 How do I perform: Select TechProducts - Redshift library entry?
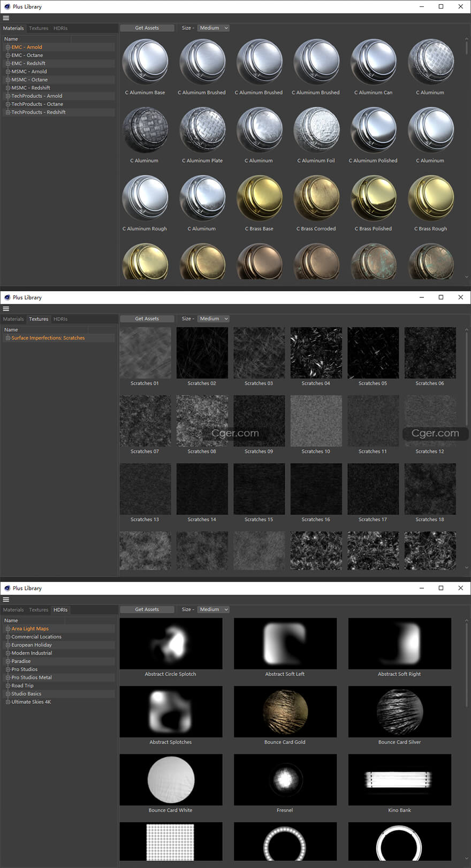tap(39, 112)
